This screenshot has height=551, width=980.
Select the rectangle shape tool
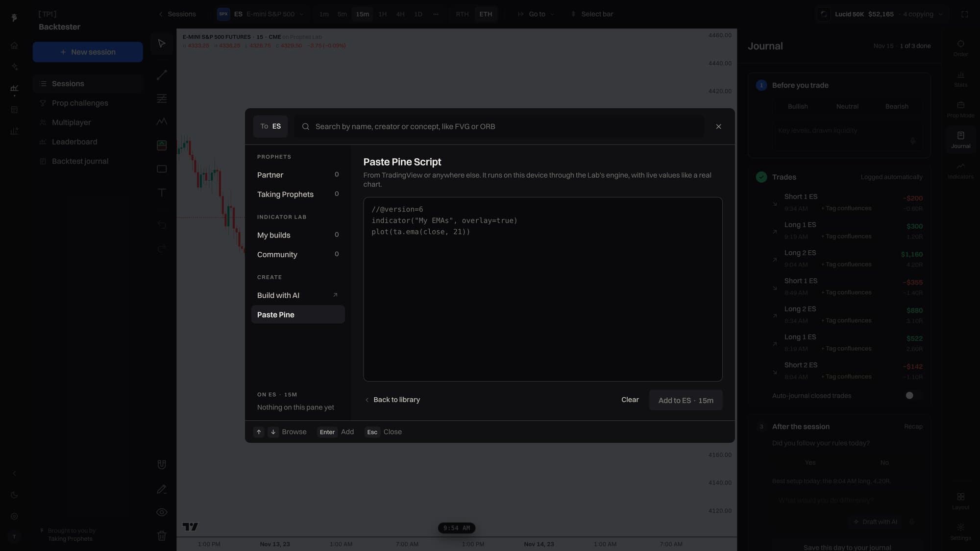coord(162,169)
